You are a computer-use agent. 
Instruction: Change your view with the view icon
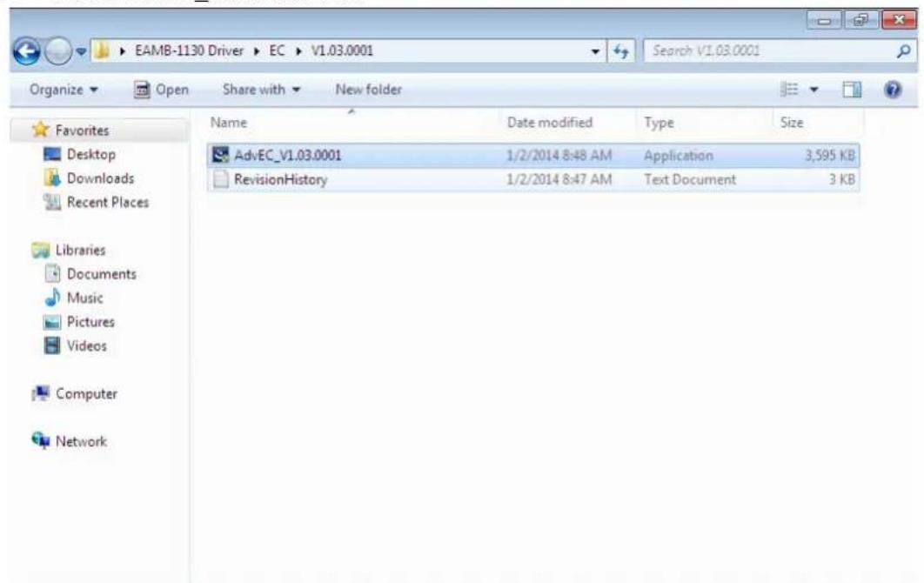point(789,90)
